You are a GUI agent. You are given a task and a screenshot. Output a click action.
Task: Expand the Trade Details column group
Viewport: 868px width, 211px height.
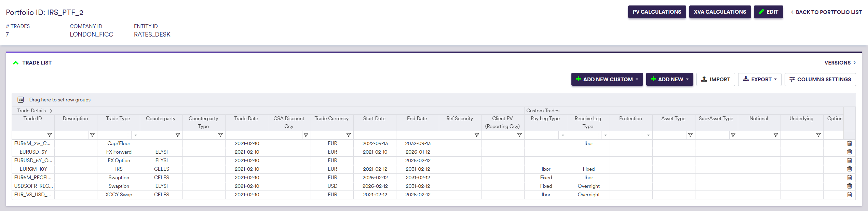click(x=51, y=111)
